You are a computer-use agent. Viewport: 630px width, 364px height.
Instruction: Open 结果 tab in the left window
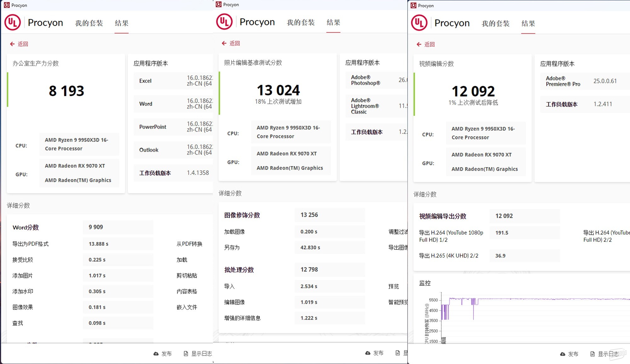click(122, 23)
